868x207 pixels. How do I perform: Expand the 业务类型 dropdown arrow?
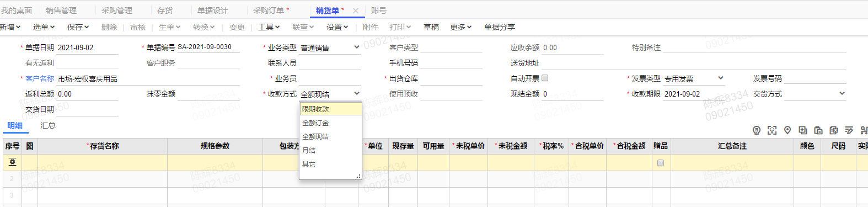(x=357, y=47)
